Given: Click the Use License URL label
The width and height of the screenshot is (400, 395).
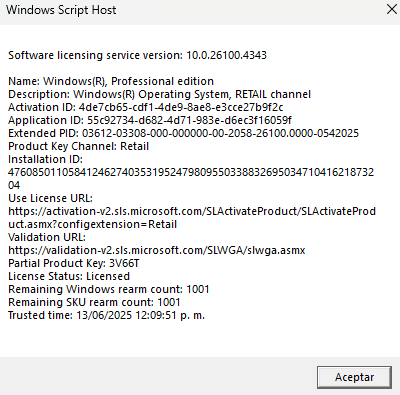Looking at the screenshot, I should click(50, 198).
